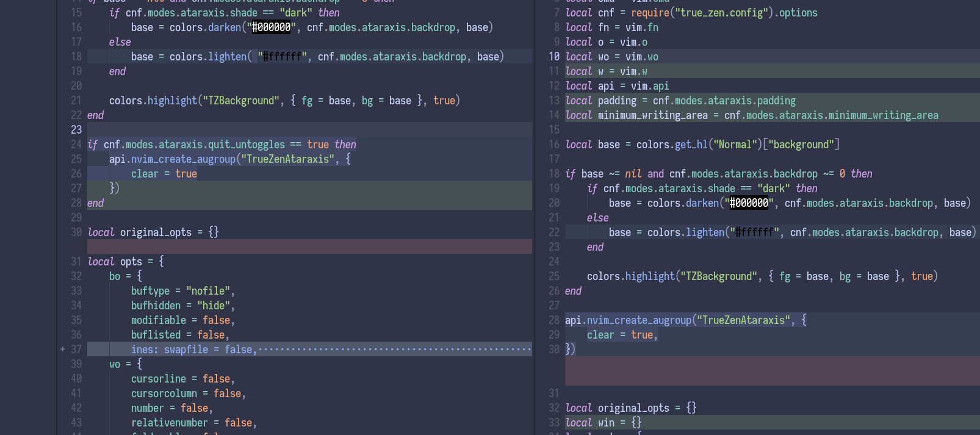Click "number = false," on line 42
Viewport: 980px width, 435px height.
point(172,408)
